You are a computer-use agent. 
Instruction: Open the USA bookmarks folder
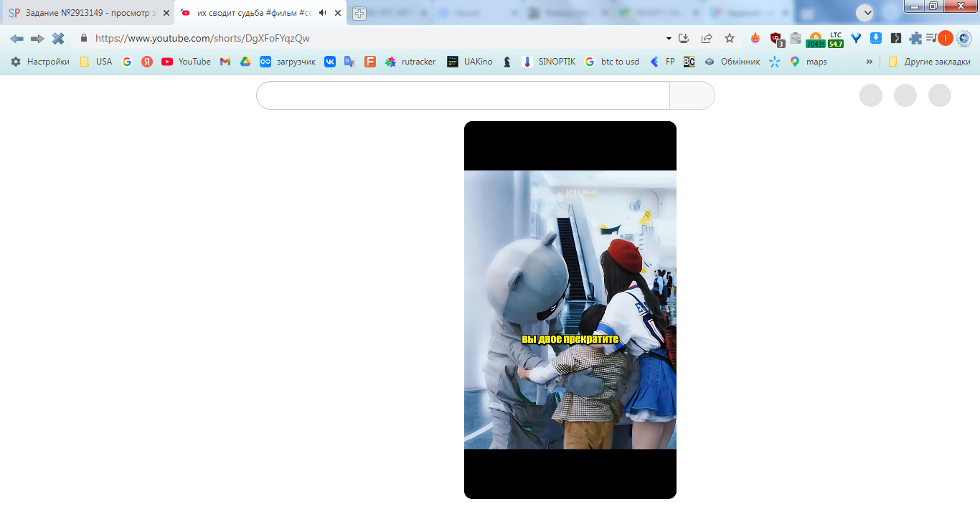[x=96, y=62]
